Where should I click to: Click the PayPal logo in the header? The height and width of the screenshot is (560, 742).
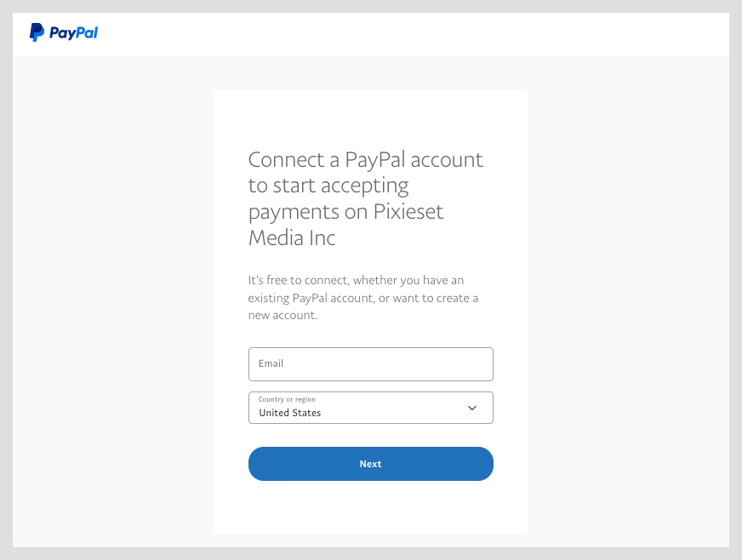pyautogui.click(x=64, y=33)
